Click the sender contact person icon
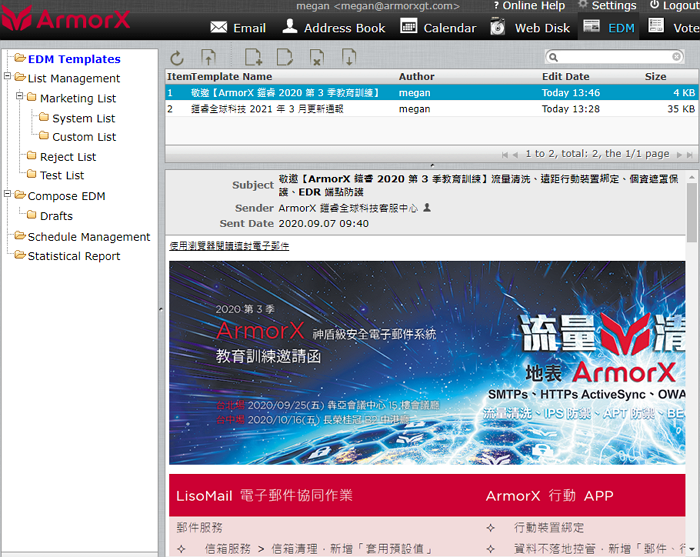The width and height of the screenshot is (700, 557). pos(427,208)
